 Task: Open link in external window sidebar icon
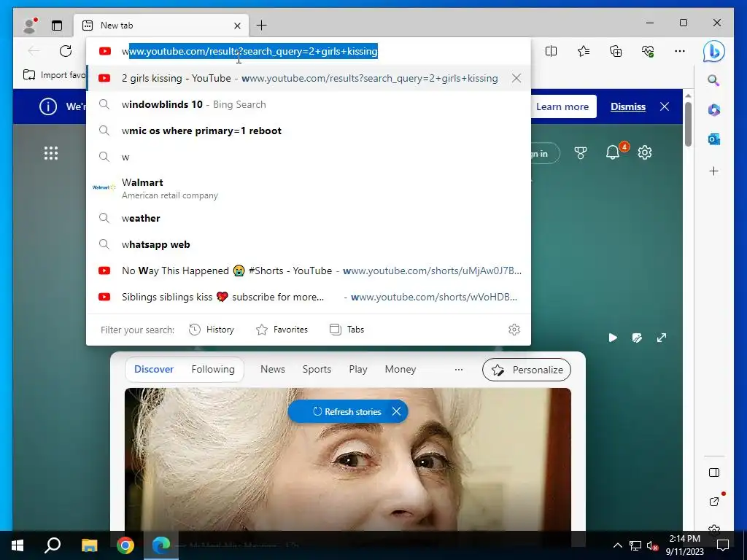713,501
